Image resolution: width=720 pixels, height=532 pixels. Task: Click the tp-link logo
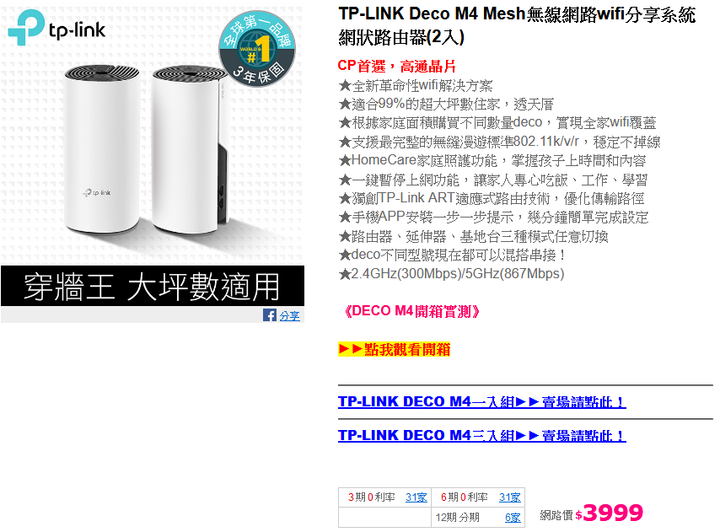tap(56, 28)
